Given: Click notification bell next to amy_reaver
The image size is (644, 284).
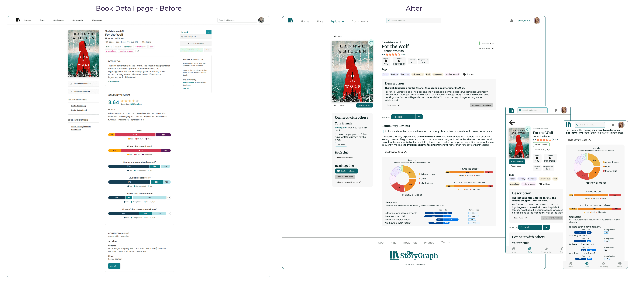Looking at the screenshot, I should [511, 21].
